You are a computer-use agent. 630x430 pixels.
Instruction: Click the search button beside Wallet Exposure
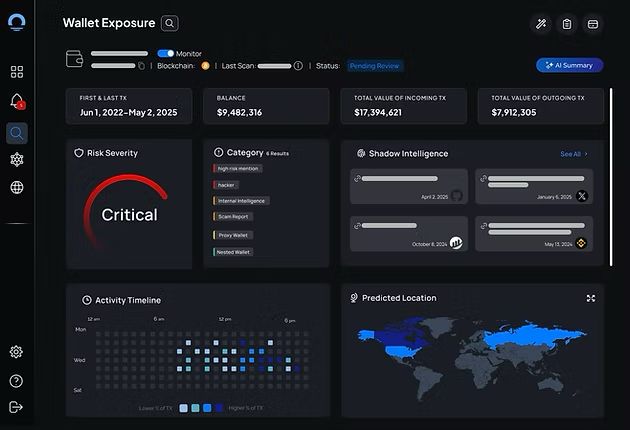click(x=170, y=22)
